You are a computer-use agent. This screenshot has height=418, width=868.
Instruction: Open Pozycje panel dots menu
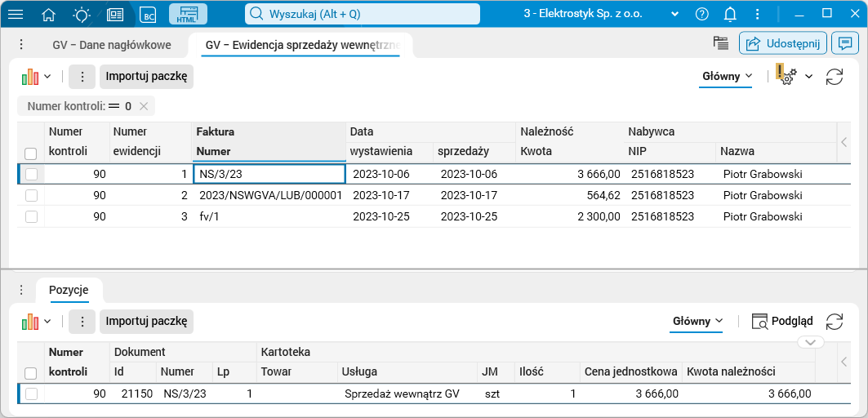coord(20,290)
